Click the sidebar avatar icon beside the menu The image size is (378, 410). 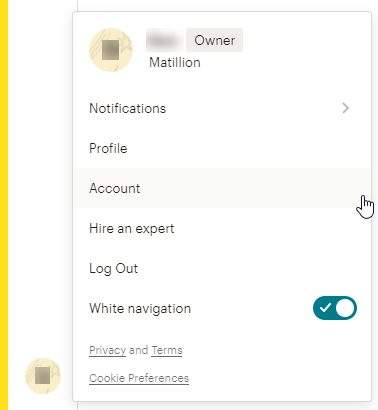43,376
